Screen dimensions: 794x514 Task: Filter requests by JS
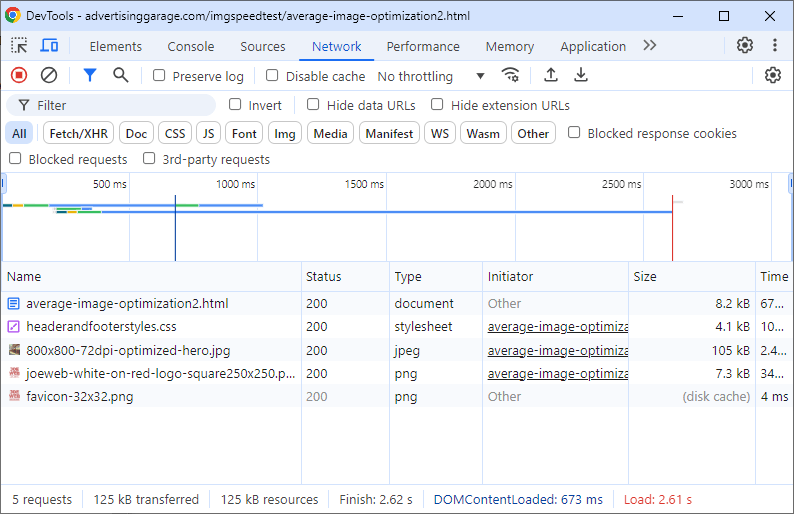click(209, 134)
